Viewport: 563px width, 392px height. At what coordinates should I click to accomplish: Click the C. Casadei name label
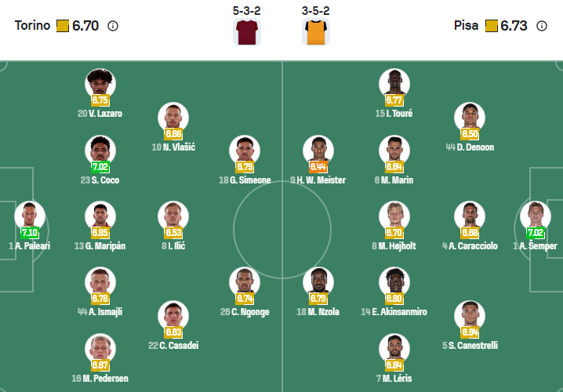coord(173,346)
